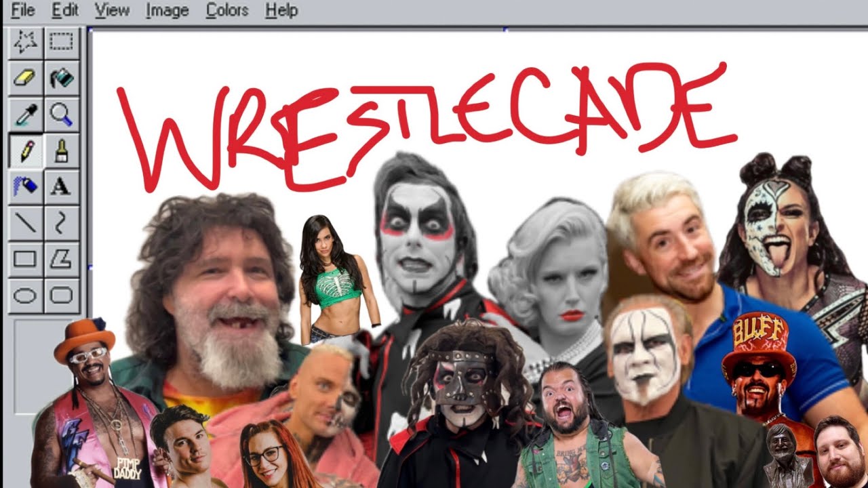Open the View menu
868x488 pixels.
(112, 10)
